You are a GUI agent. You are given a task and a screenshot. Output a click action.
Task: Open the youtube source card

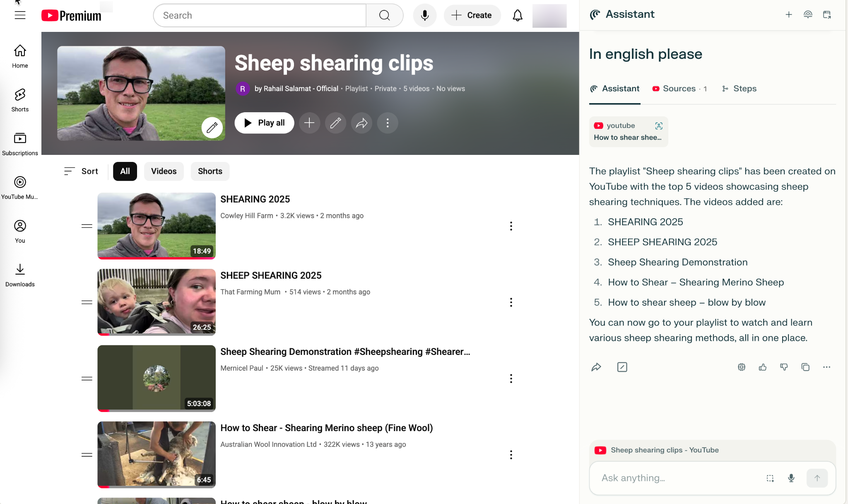[629, 132]
